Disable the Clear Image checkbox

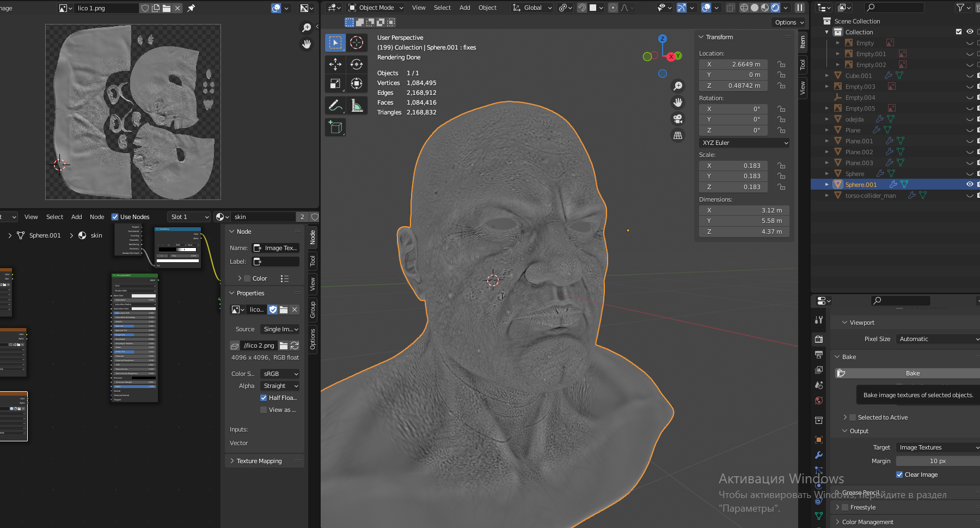pyautogui.click(x=899, y=475)
